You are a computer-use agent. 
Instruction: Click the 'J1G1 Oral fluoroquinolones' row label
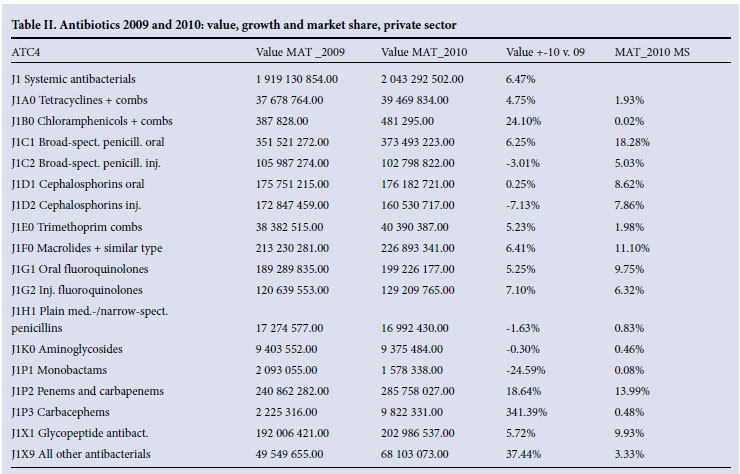pyautogui.click(x=76, y=269)
